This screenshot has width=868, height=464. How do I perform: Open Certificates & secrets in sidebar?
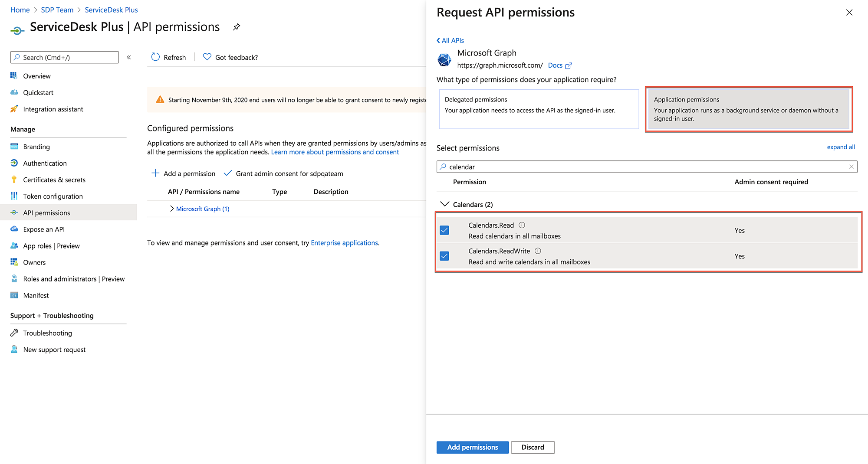(x=54, y=180)
